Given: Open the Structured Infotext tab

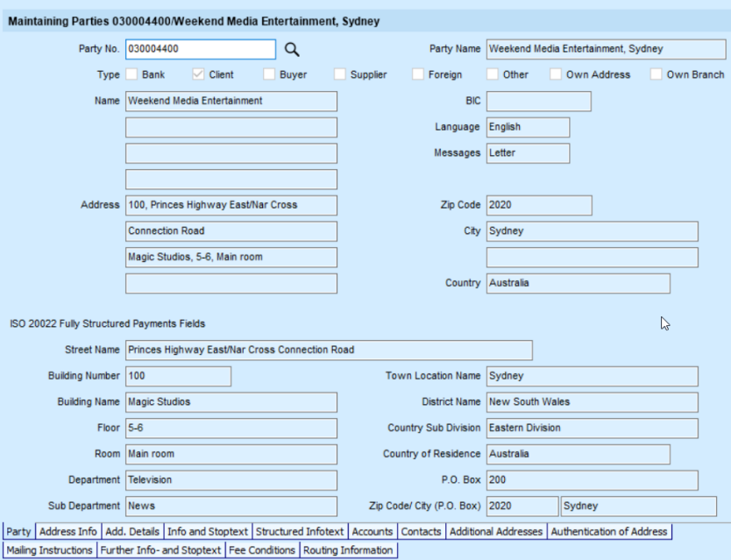Looking at the screenshot, I should (x=300, y=532).
